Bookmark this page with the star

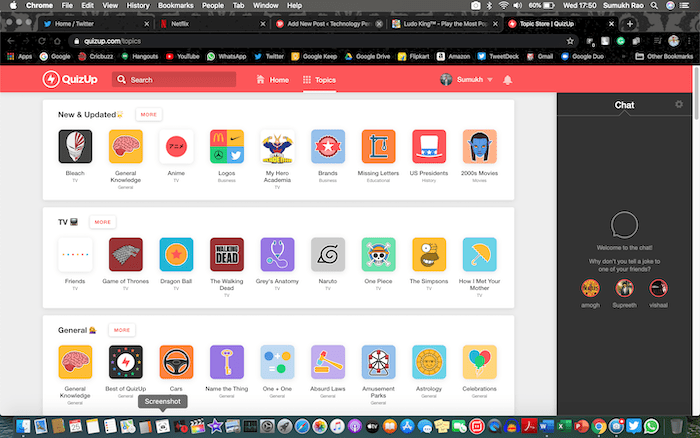(x=570, y=41)
